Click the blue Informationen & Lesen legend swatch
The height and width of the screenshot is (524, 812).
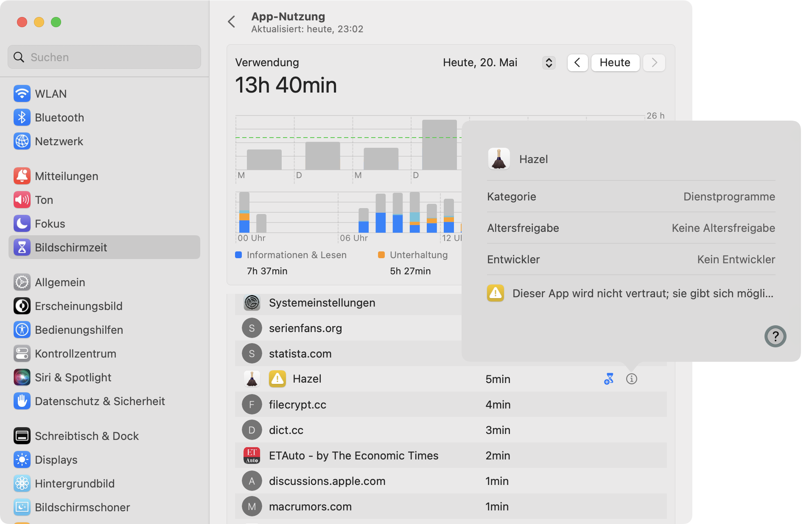(x=238, y=255)
